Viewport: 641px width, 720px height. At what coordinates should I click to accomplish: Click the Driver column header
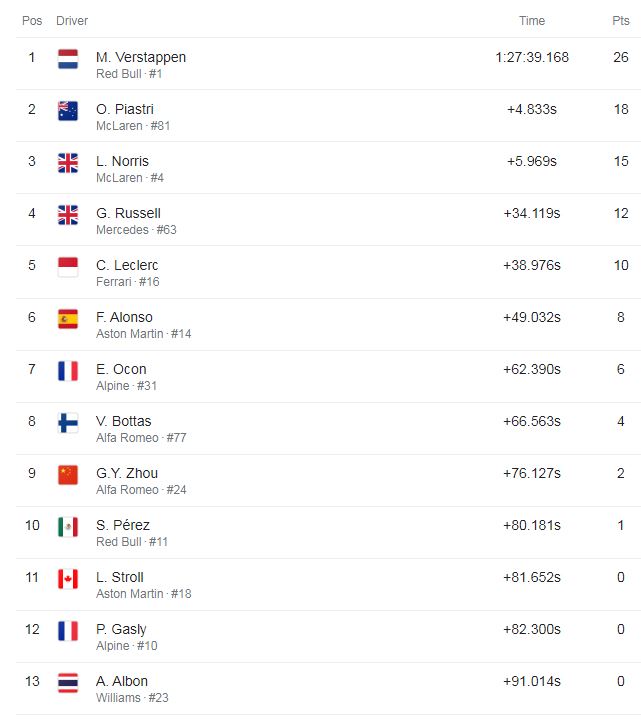pos(72,21)
